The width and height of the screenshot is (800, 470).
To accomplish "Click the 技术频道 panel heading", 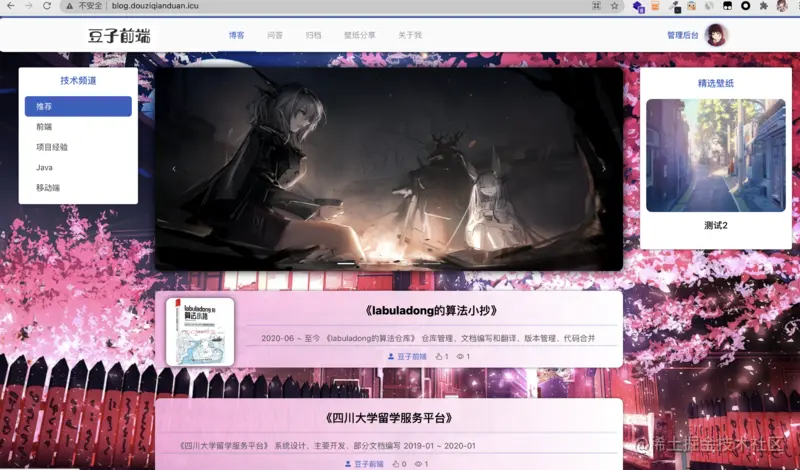I will 78,80.
